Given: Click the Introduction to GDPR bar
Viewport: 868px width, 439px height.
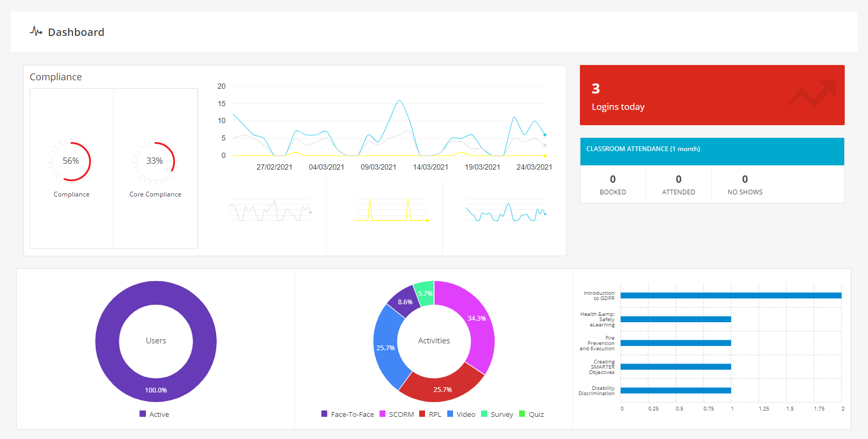Looking at the screenshot, I should [731, 296].
